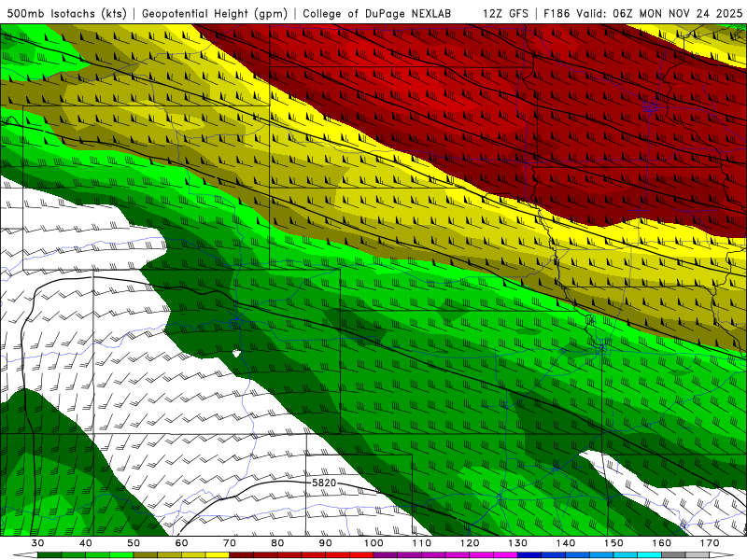Click the 110 knot color bar label

(x=422, y=543)
